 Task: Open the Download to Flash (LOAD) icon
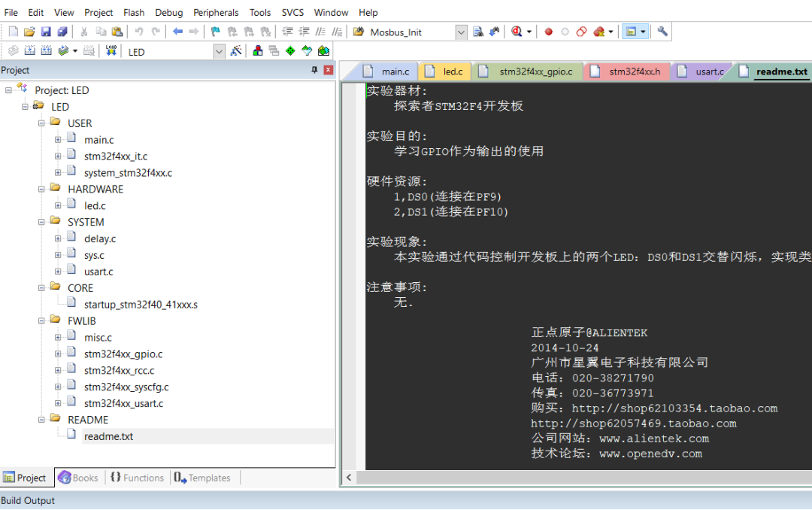[111, 51]
